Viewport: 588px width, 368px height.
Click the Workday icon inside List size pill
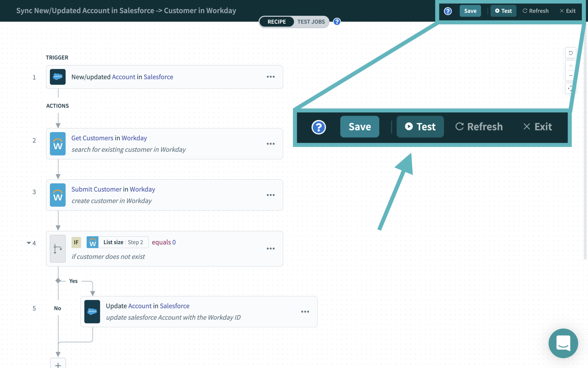pos(93,242)
